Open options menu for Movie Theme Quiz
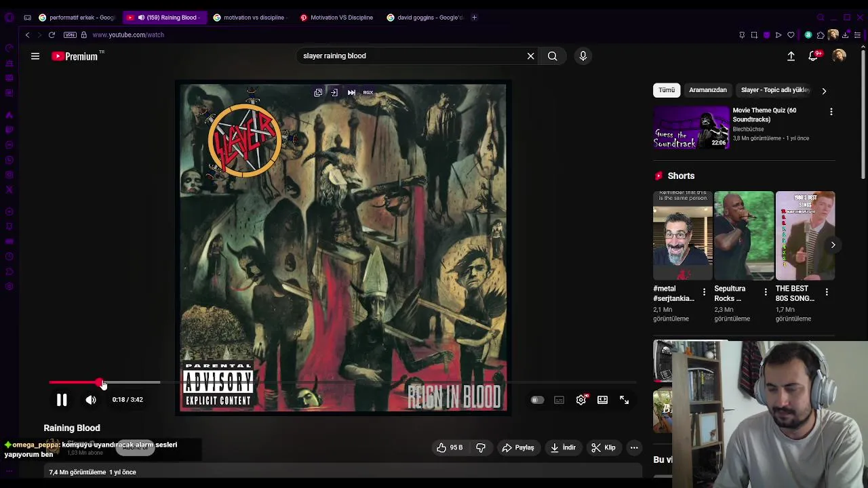The height and width of the screenshot is (488, 868). pyautogui.click(x=831, y=111)
